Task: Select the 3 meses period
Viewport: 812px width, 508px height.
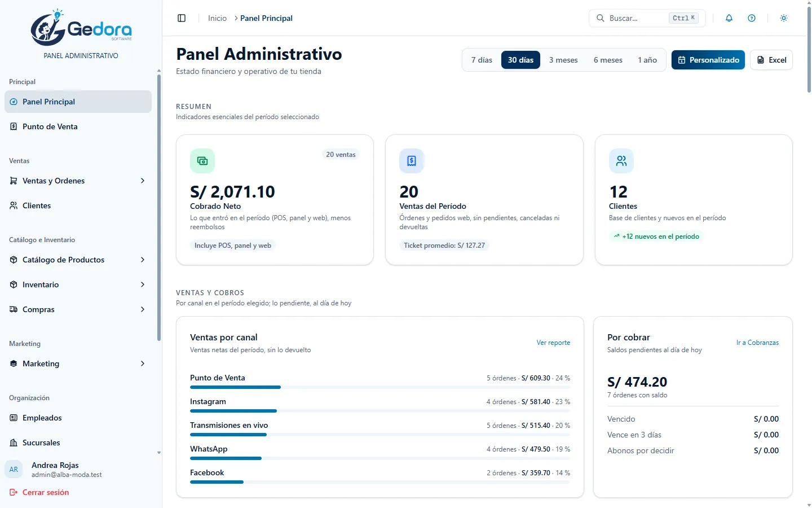Action: point(563,60)
